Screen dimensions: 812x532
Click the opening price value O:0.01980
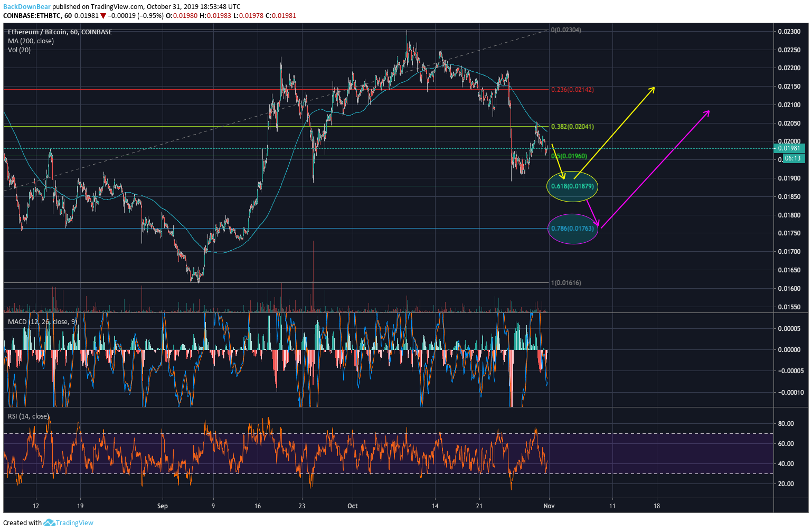(182, 16)
